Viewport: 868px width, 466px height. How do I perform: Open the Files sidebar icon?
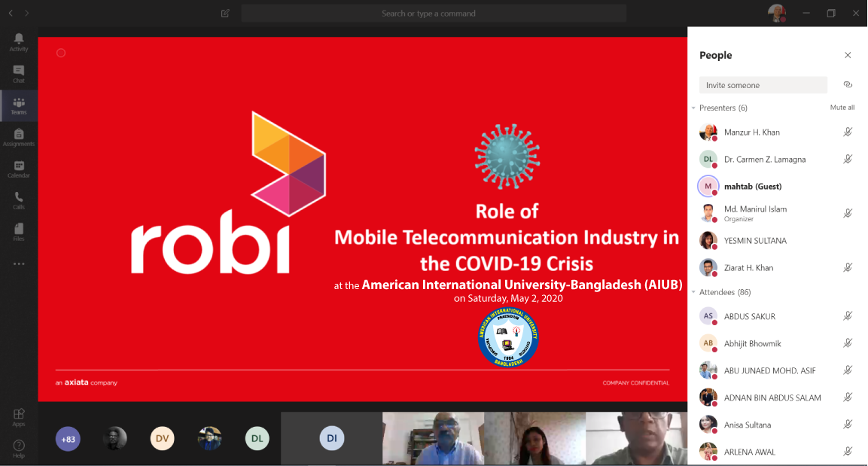click(19, 232)
